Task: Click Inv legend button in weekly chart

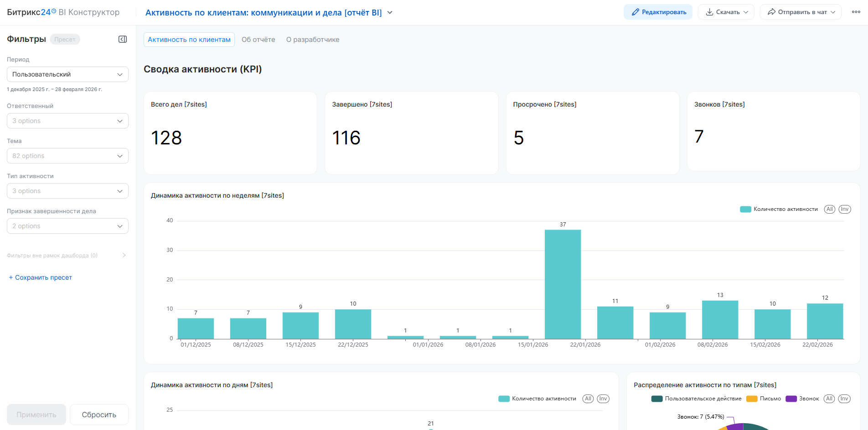Action: pyautogui.click(x=844, y=209)
